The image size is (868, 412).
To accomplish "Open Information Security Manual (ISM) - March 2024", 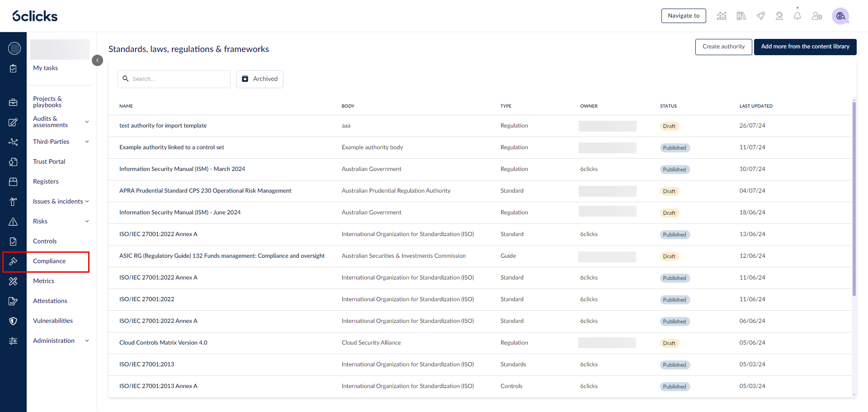I will click(x=182, y=169).
